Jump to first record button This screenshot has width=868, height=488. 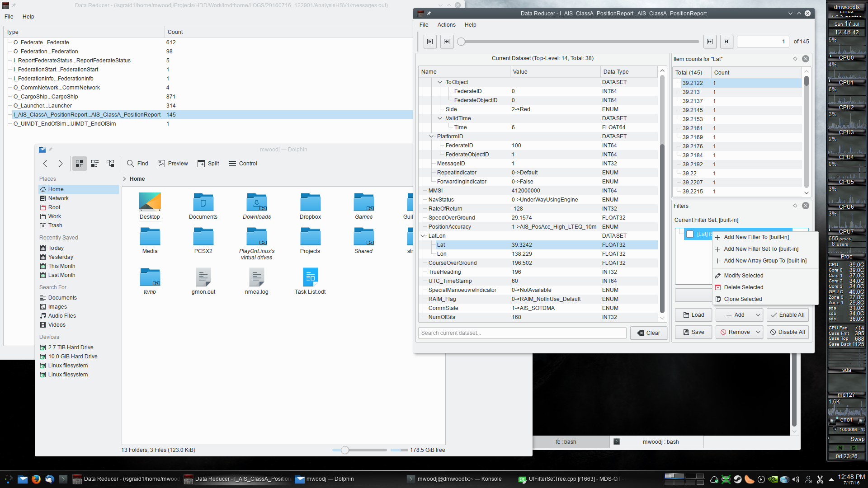point(430,42)
